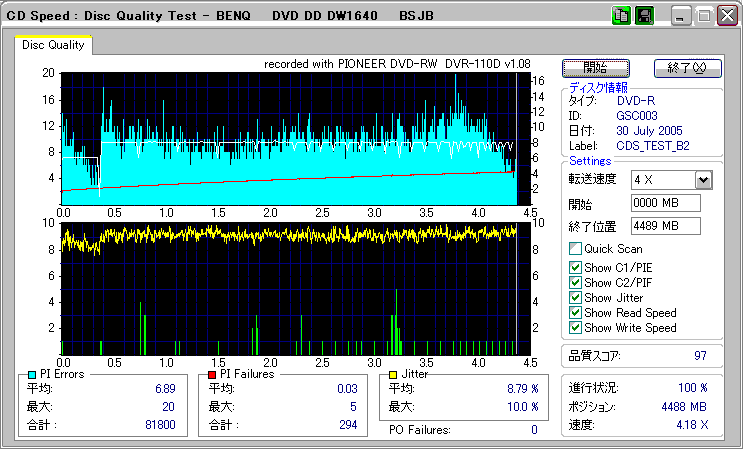The height and width of the screenshot is (449, 743).
Task: Select the Disc Quality tab
Action: 54,45
